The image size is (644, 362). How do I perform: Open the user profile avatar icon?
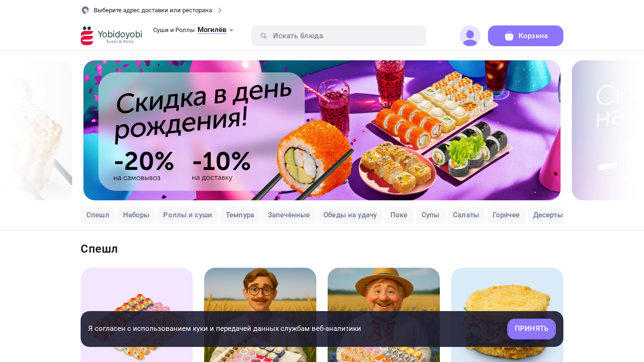tap(470, 36)
